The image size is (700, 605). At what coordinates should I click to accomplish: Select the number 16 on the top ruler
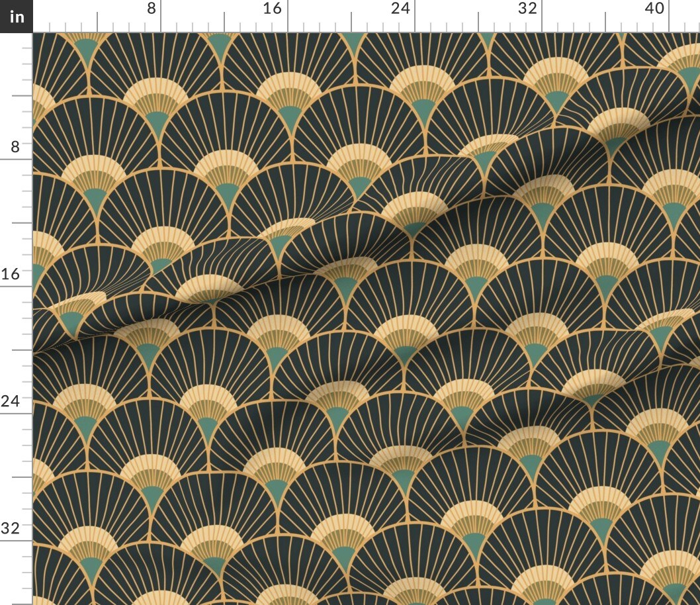point(271,9)
